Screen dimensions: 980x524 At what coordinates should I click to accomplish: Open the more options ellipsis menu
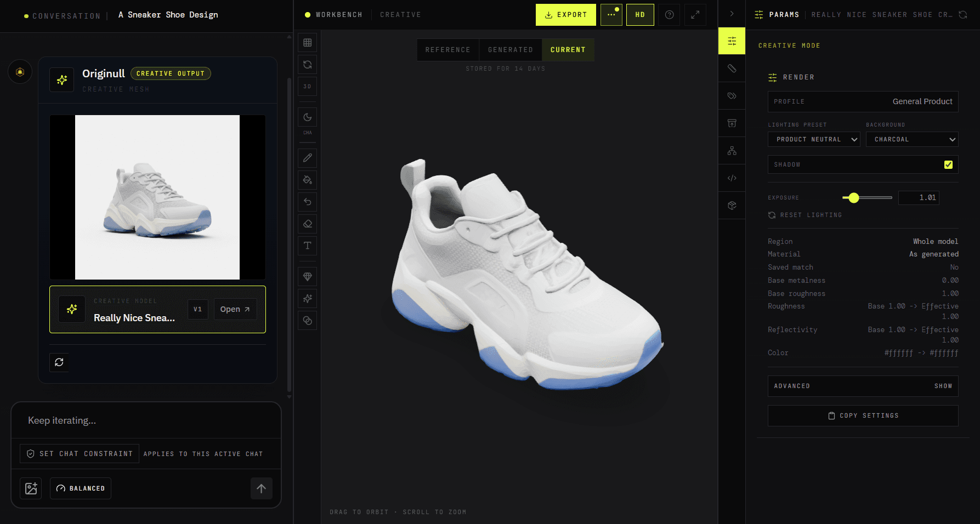click(611, 15)
